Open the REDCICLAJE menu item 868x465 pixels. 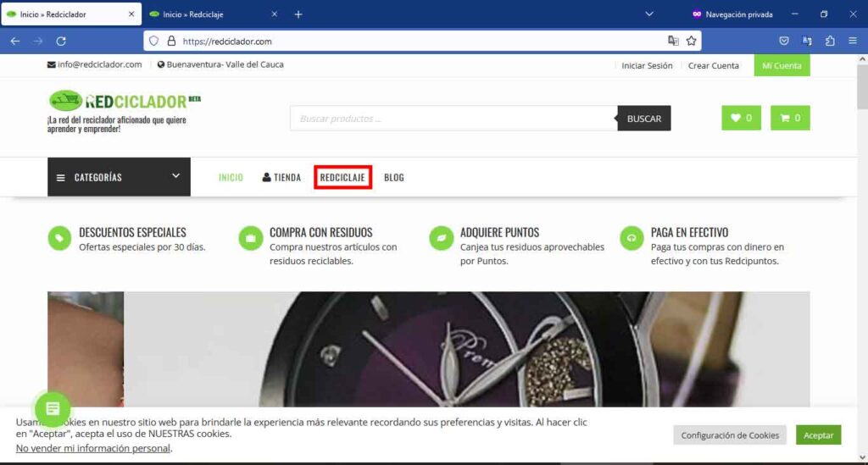coord(342,178)
